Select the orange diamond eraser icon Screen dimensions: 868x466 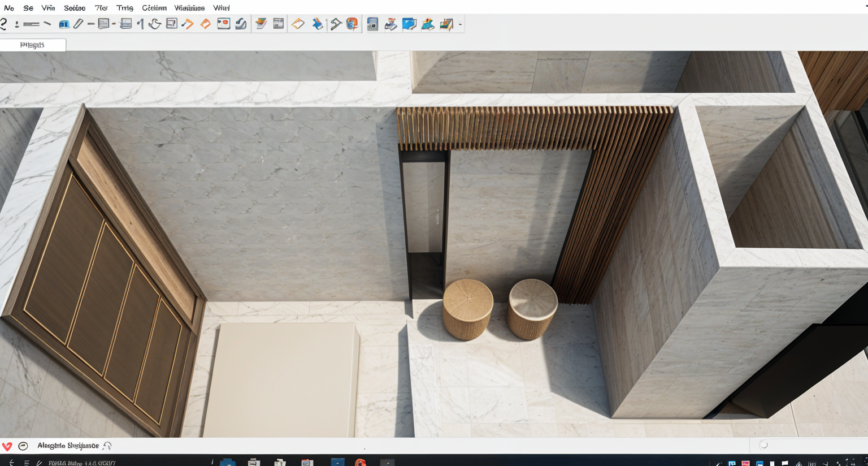206,24
